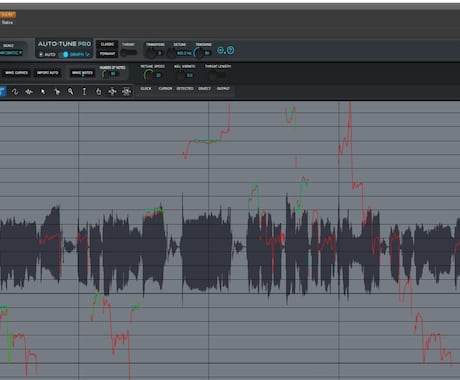Open the Scale dropdown
This screenshot has width=460, height=380.
[x=11, y=53]
